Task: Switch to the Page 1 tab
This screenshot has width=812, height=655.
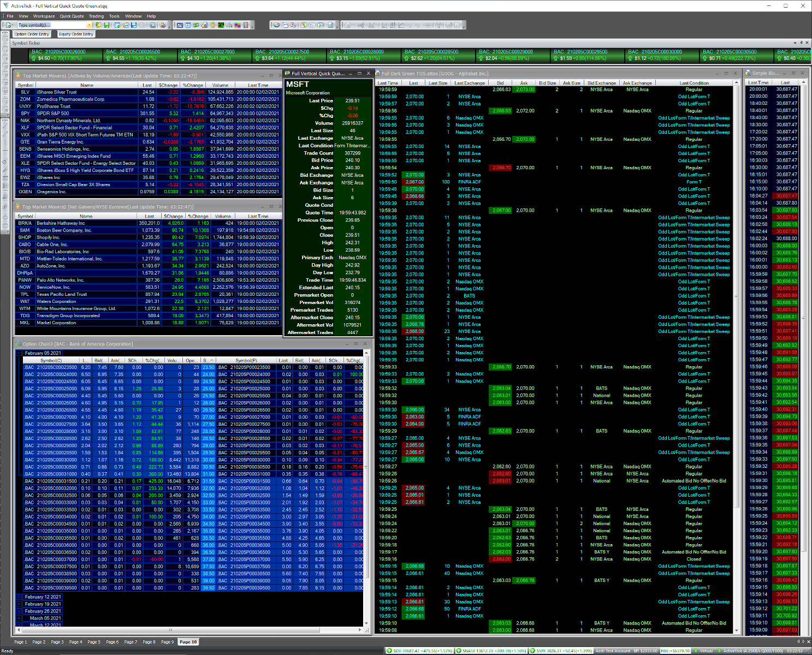Action: pyautogui.click(x=20, y=642)
